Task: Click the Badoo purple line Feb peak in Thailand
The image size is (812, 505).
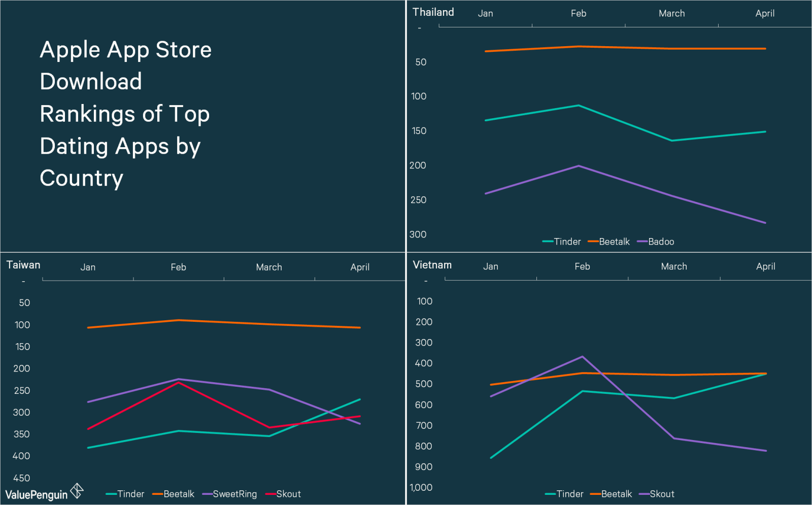Action: 579,166
